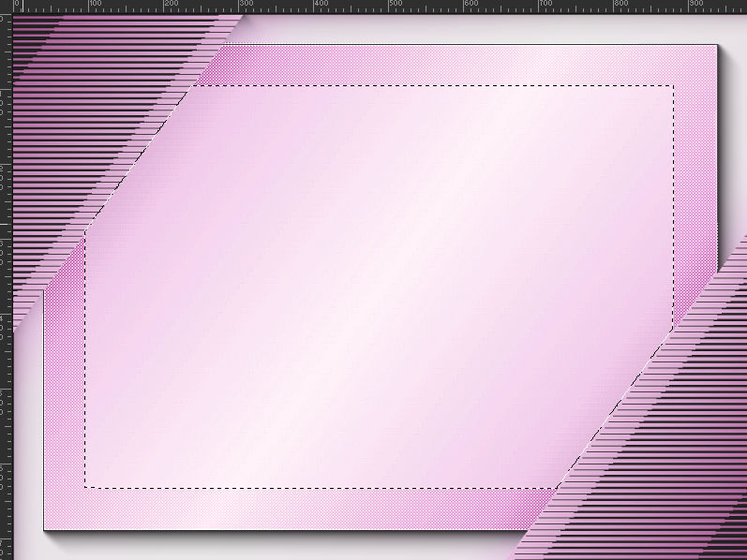Screen dimensions: 747x560
Task: Click the 700 mark on the horizontal ruler
Action: click(541, 6)
